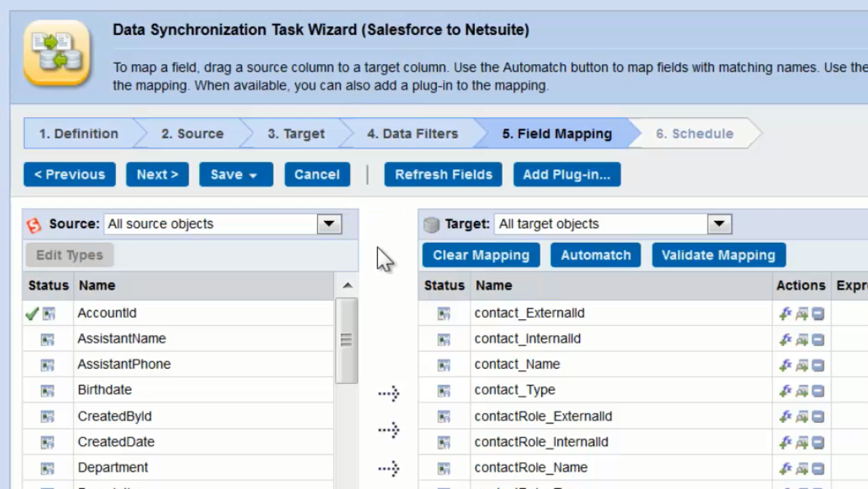Select the 5. Field Mapping step
Screen dimensions: 868x489
[x=557, y=133]
